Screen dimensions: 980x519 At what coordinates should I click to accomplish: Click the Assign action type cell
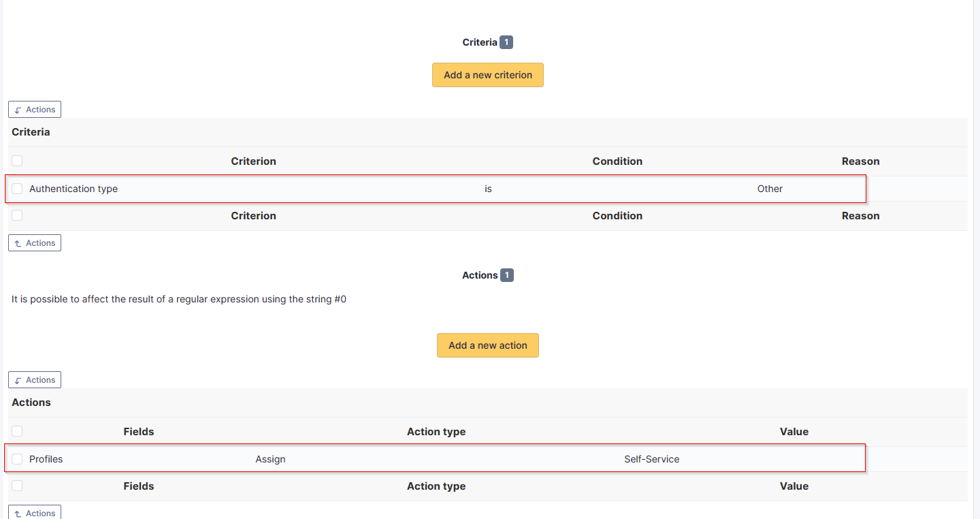pos(270,459)
